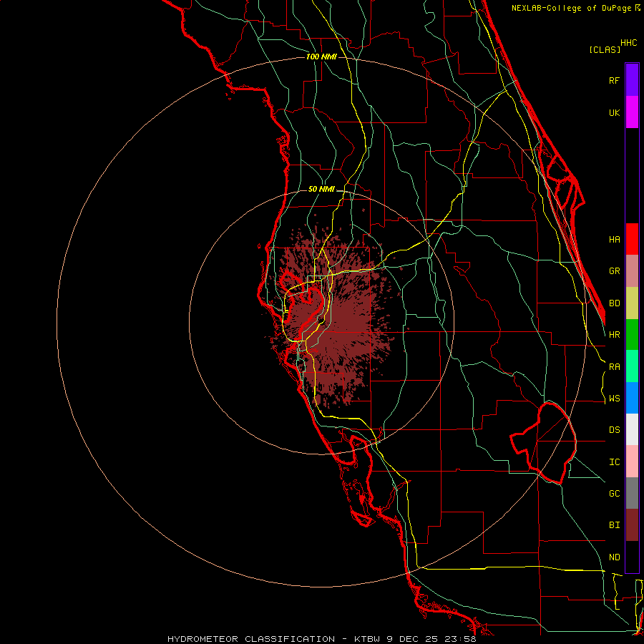Click the RF purple legend swatch
Viewport: 644px width, 644px height.
[x=632, y=80]
